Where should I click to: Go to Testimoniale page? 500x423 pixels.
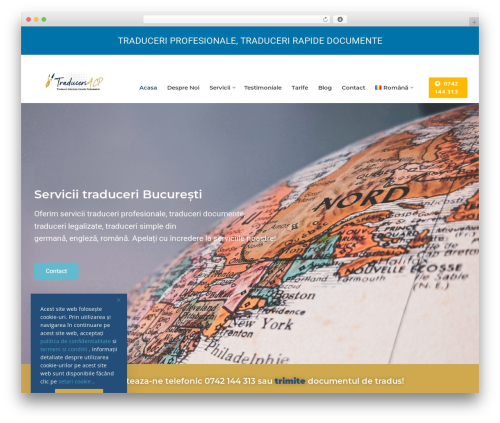click(263, 88)
